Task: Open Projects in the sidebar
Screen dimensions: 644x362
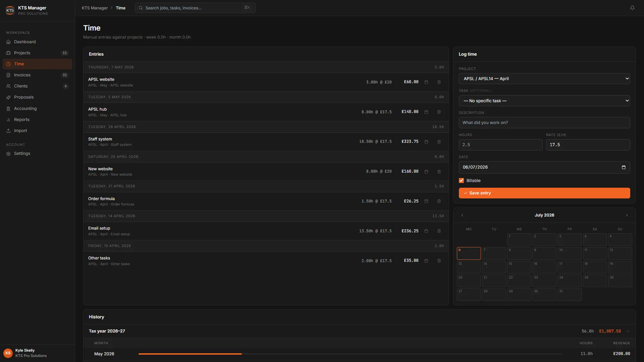Action: [37, 53]
